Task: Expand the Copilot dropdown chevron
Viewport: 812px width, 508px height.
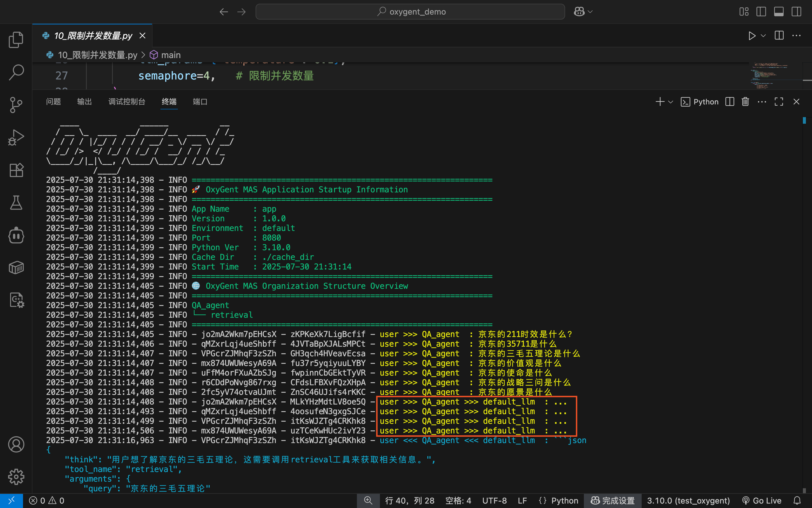Action: click(590, 12)
